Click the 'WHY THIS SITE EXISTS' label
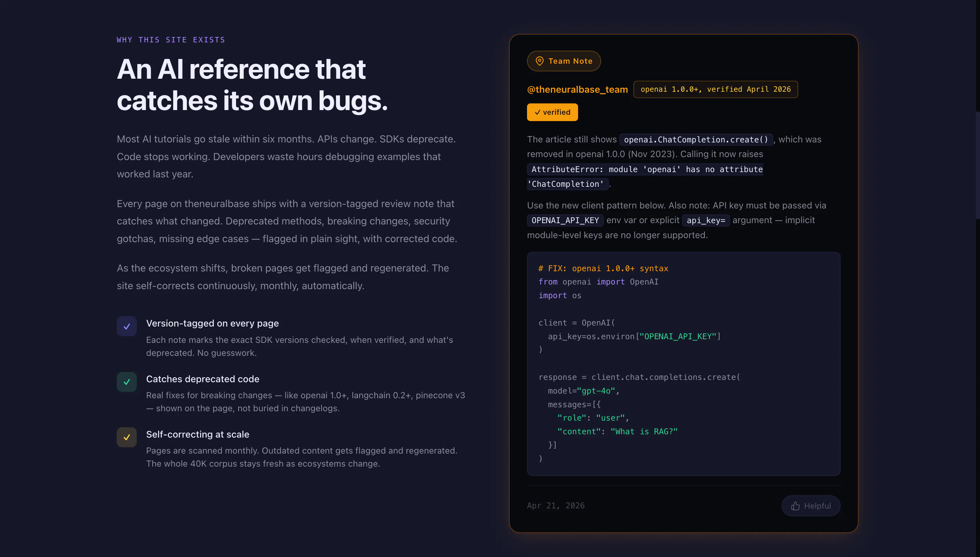 [x=170, y=40]
